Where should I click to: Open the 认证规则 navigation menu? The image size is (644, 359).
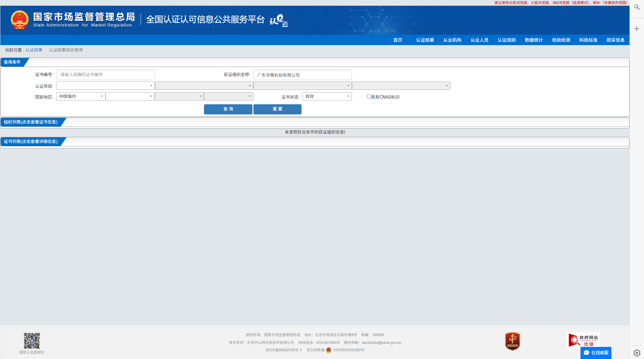(507, 40)
